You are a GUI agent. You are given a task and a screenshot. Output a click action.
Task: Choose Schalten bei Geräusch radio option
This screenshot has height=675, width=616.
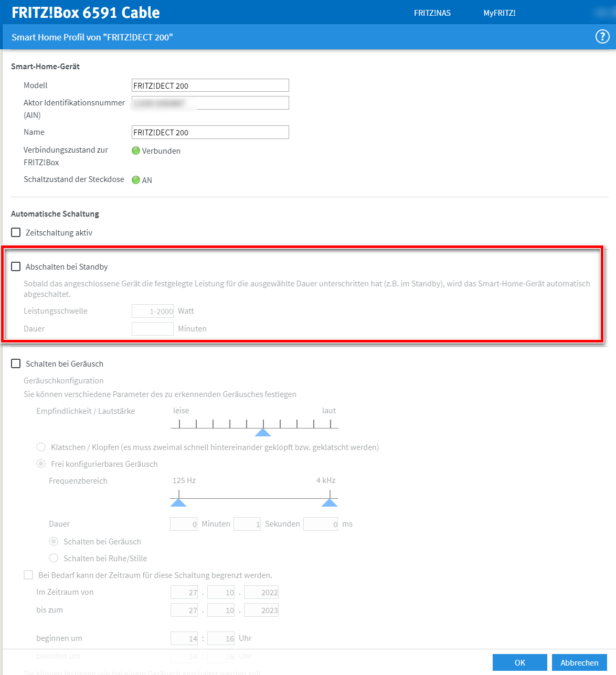(54, 541)
